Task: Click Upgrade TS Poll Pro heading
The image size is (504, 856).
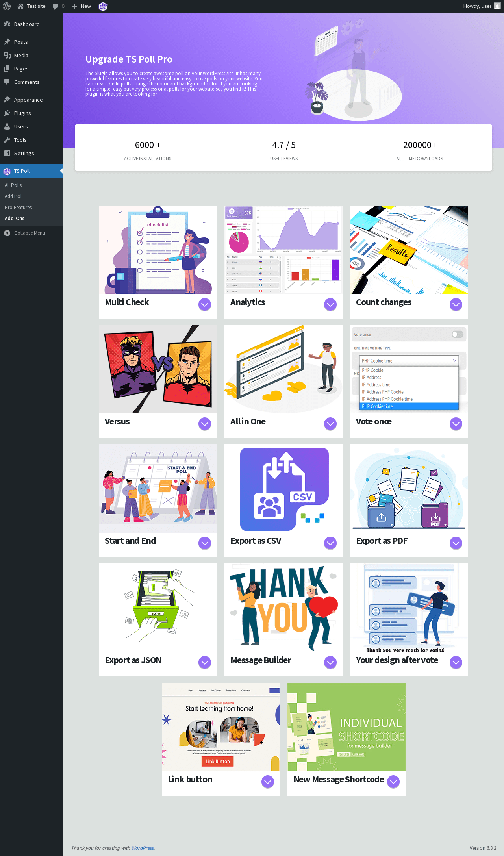Action: (x=129, y=59)
